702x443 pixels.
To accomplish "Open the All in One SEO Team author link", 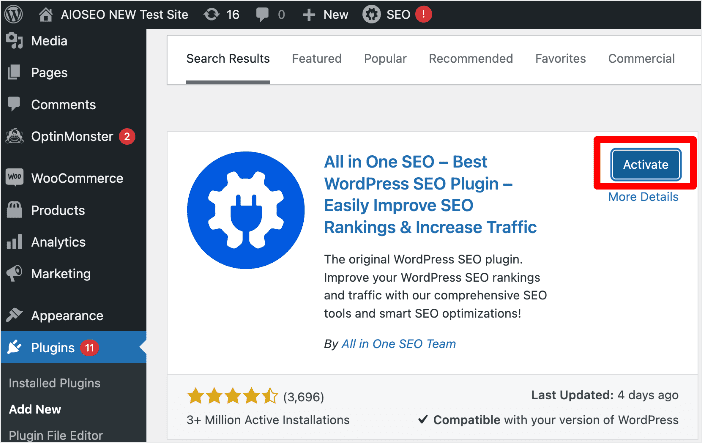I will [x=398, y=344].
